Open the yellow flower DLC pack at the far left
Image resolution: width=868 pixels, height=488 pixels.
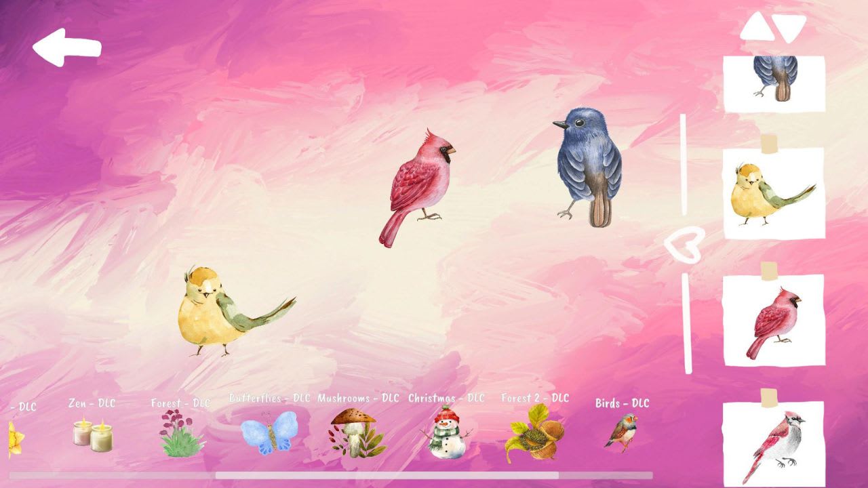(x=15, y=439)
